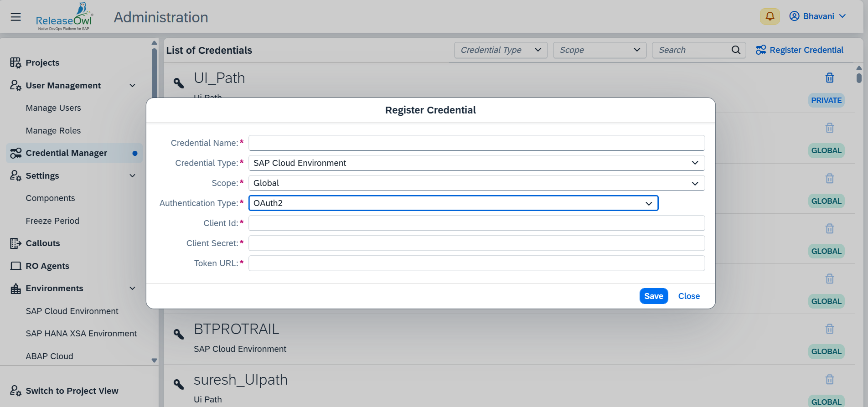Close the Register Credential dialog
868x407 pixels.
tap(688, 296)
